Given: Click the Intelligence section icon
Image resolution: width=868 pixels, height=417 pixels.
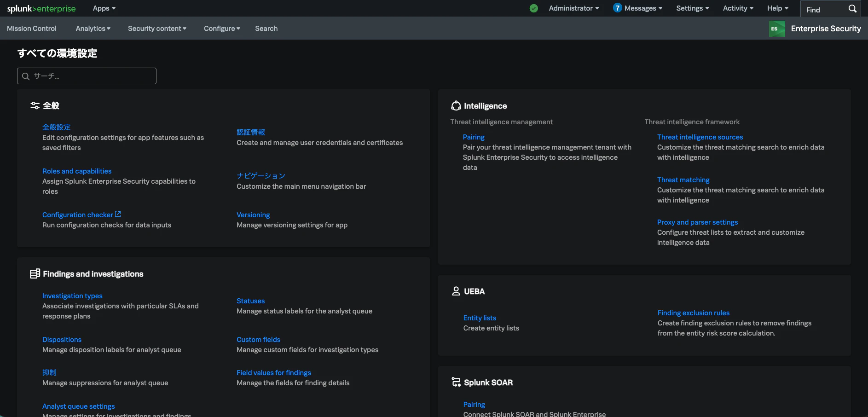Looking at the screenshot, I should (456, 105).
